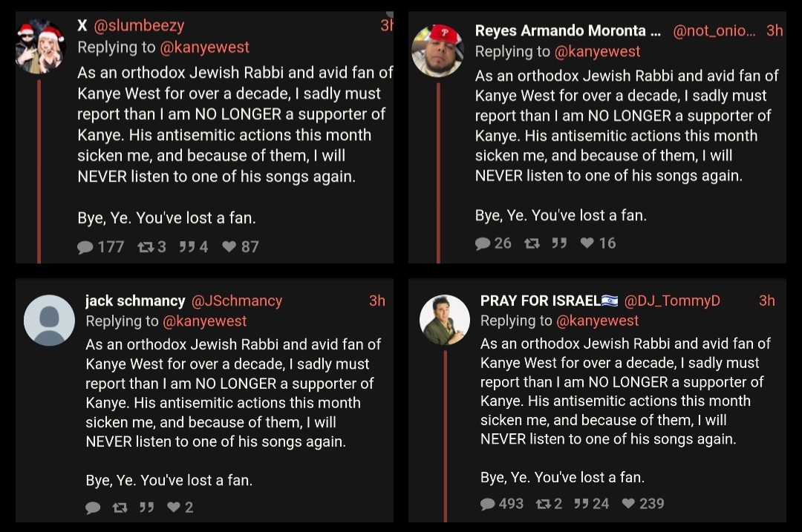Image resolution: width=802 pixels, height=532 pixels.
Task: View Reyes Armando Moronta's profile picture
Action: [438, 50]
